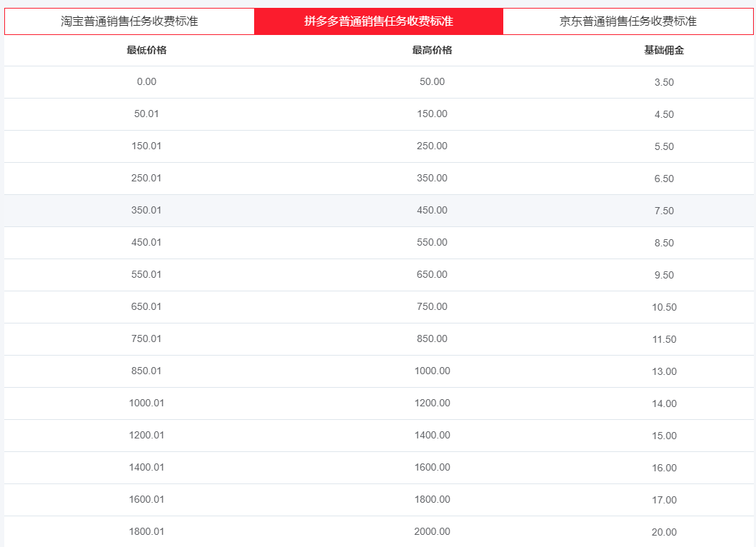This screenshot has width=756, height=547.
Task: Click the 基础佣金 column header
Action: tap(664, 50)
